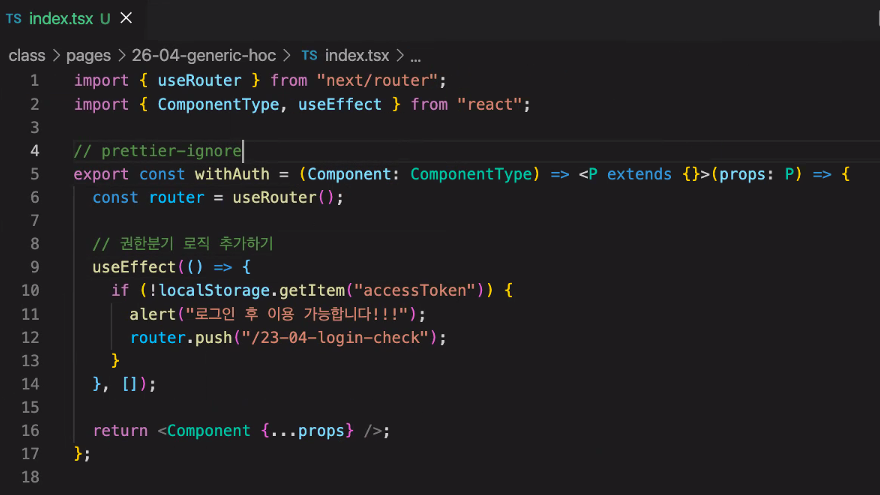This screenshot has height=495, width=880.
Task: Click the "react" string
Action: 490,104
